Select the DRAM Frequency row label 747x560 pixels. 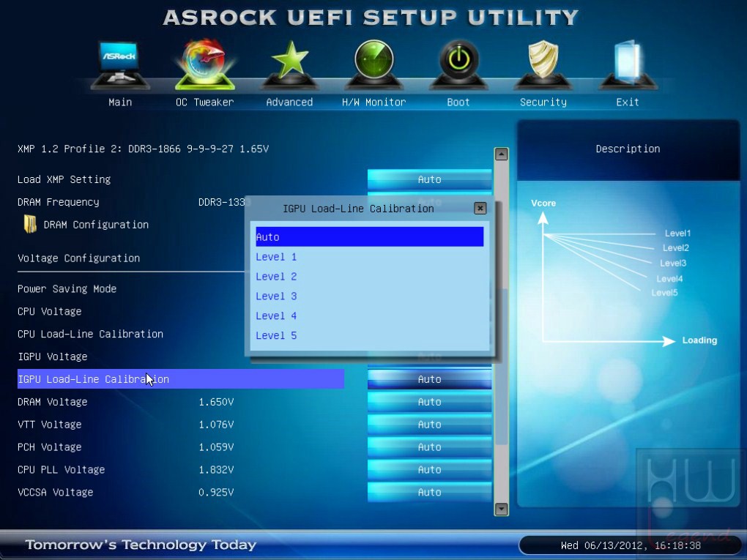[x=58, y=202]
